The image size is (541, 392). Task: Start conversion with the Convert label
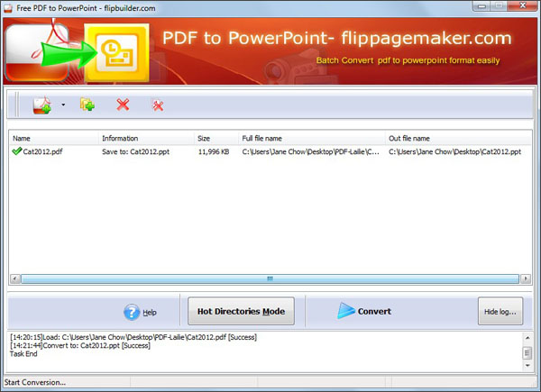click(374, 311)
